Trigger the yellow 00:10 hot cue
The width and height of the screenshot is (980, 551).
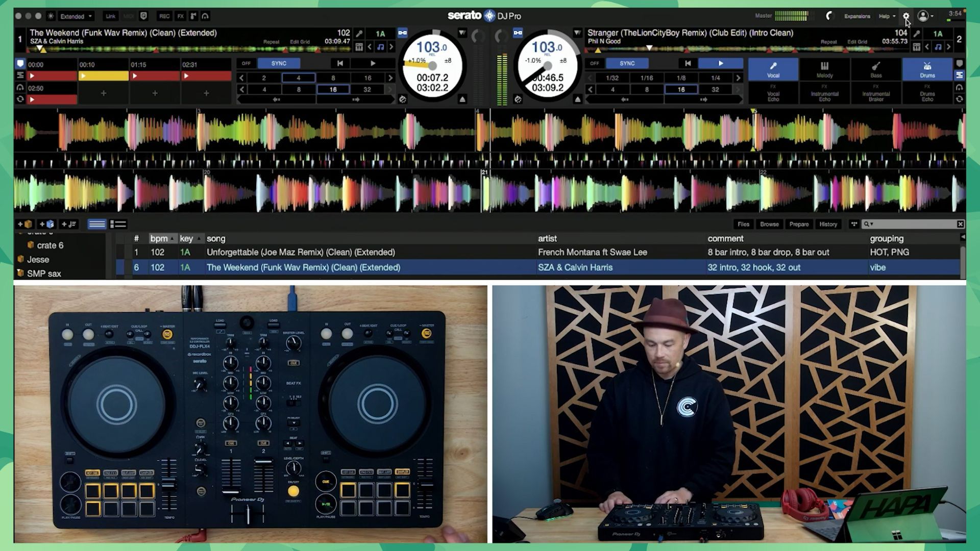[x=103, y=76]
